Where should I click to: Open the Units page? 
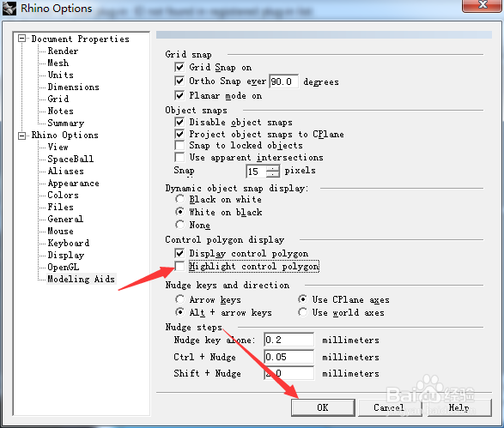pyautogui.click(x=60, y=75)
